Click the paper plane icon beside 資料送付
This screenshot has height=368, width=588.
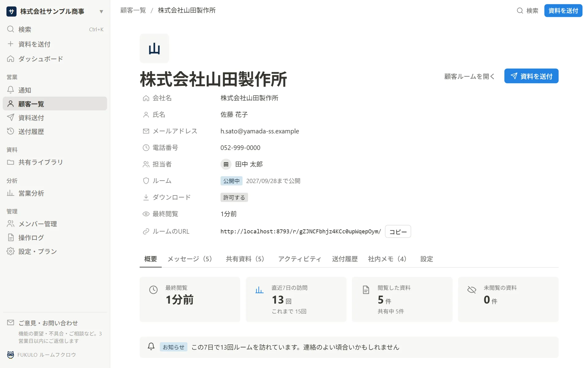pos(11,117)
